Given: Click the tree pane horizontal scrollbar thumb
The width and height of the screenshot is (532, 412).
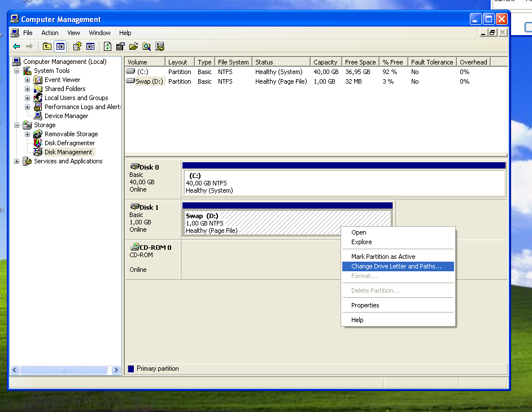Looking at the screenshot, I should pyautogui.click(x=63, y=370).
